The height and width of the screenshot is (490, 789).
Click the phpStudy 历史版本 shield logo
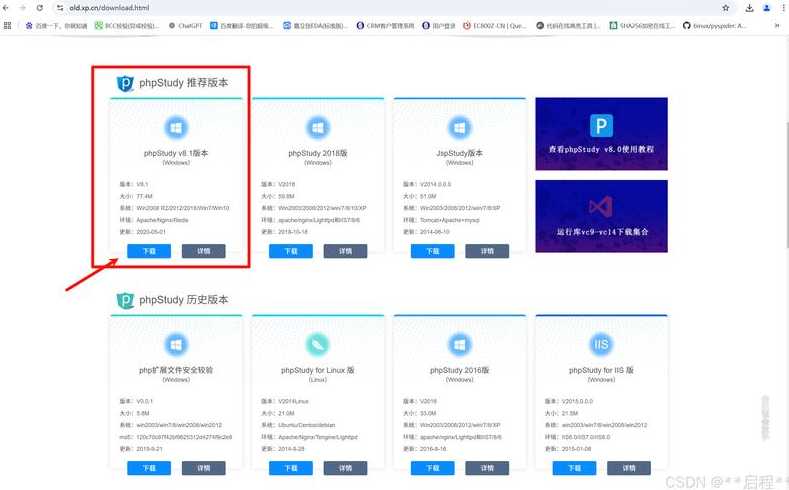pos(125,300)
